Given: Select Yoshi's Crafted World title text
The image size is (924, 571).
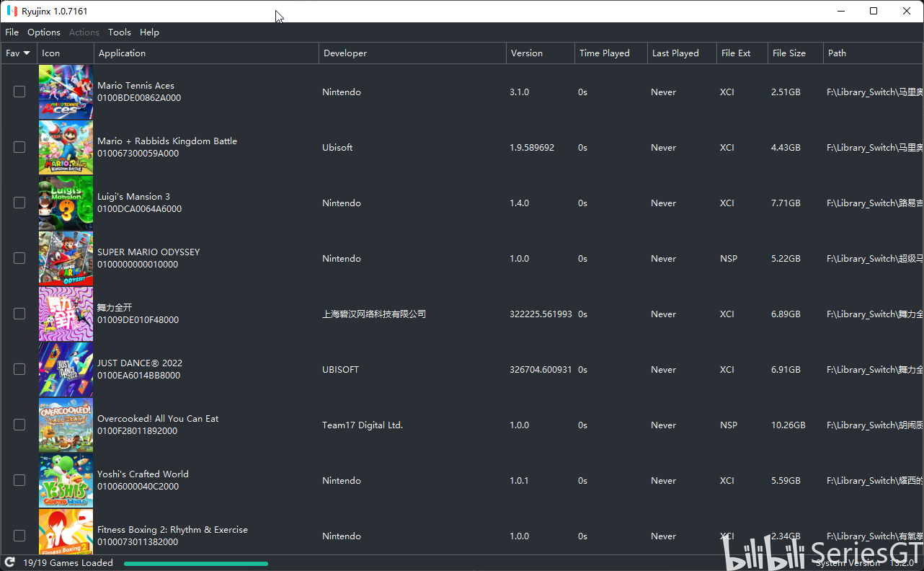Looking at the screenshot, I should [143, 474].
